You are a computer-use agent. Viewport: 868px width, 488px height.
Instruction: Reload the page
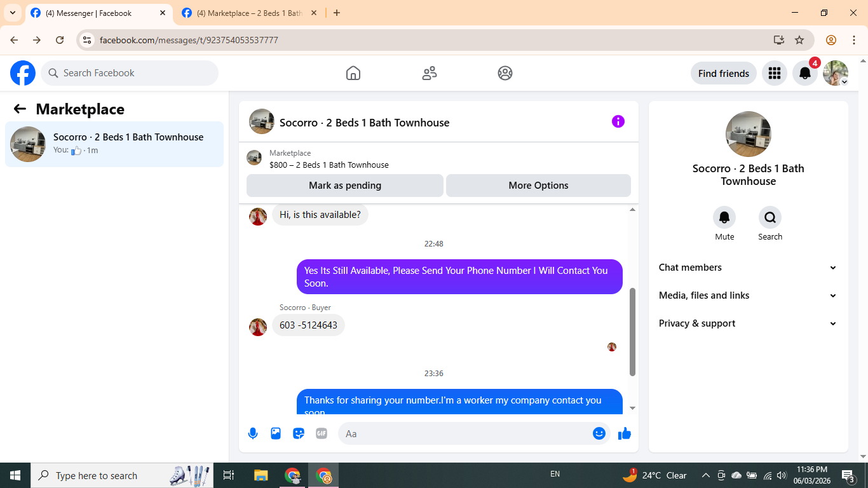[60, 40]
